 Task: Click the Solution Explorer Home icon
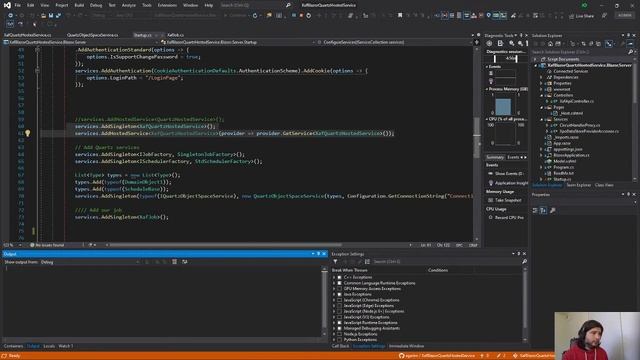point(550,44)
